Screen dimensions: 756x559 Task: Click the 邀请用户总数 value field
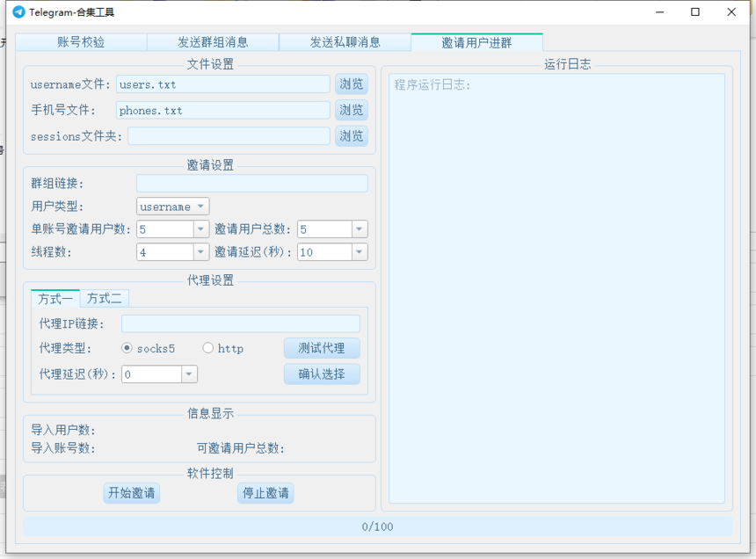pyautogui.click(x=325, y=229)
